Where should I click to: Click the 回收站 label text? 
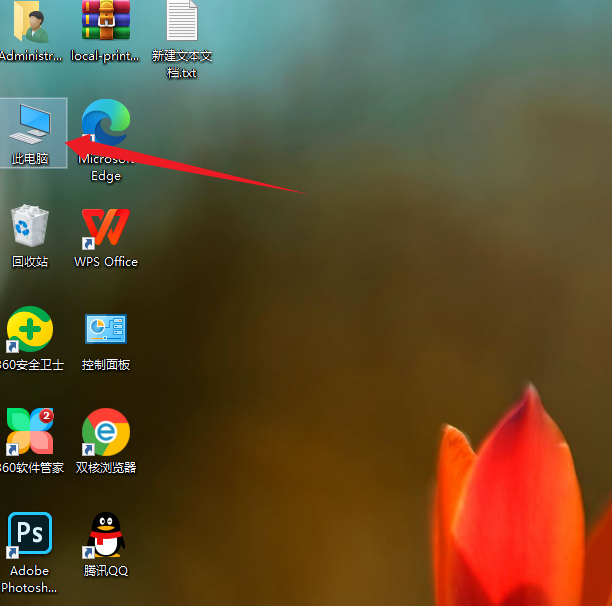coord(30,261)
